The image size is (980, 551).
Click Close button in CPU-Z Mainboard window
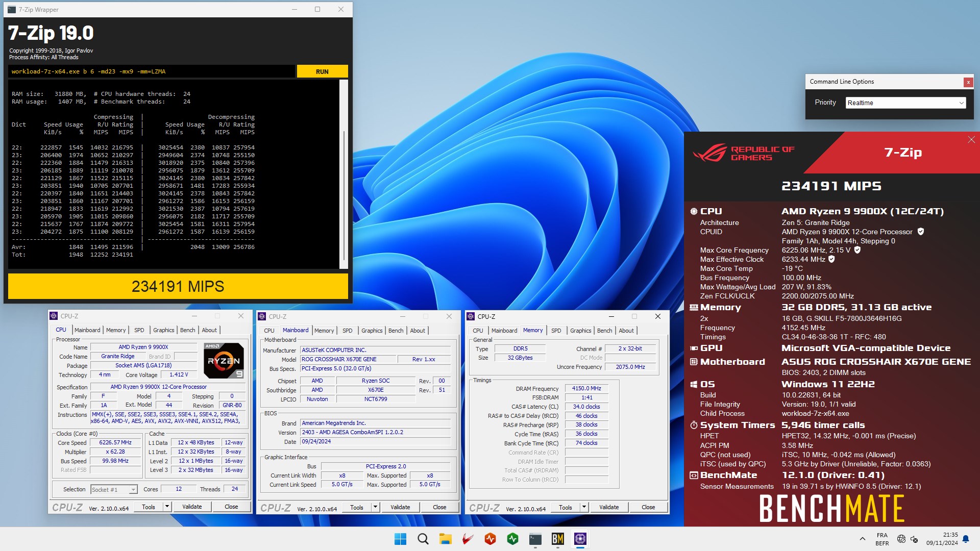pos(439,507)
